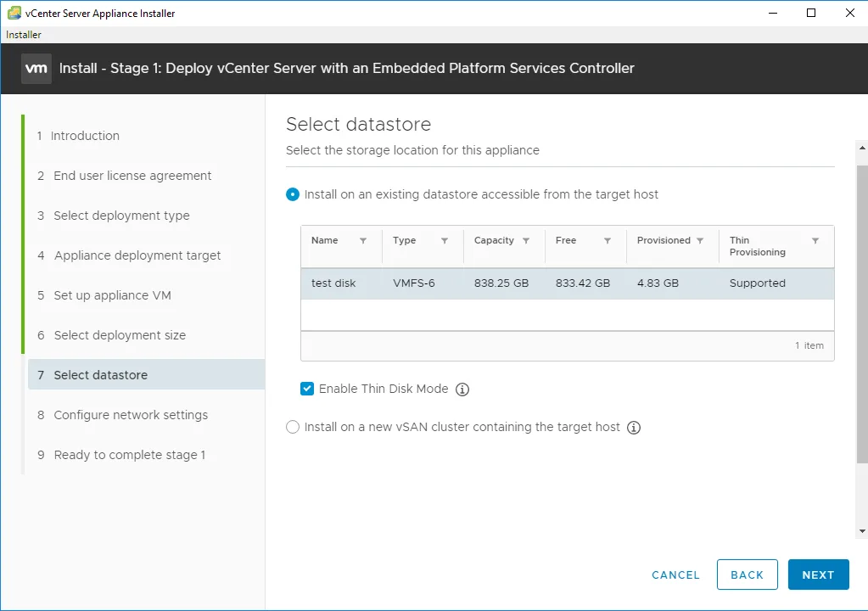Select Install on a new vSAN cluster
This screenshot has height=611, width=868.
click(292, 427)
